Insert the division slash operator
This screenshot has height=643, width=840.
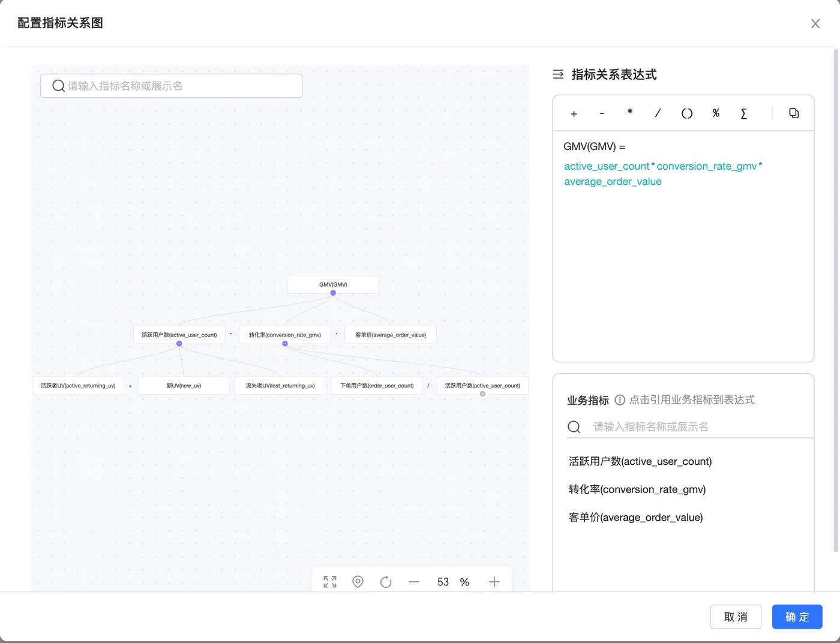coord(658,113)
